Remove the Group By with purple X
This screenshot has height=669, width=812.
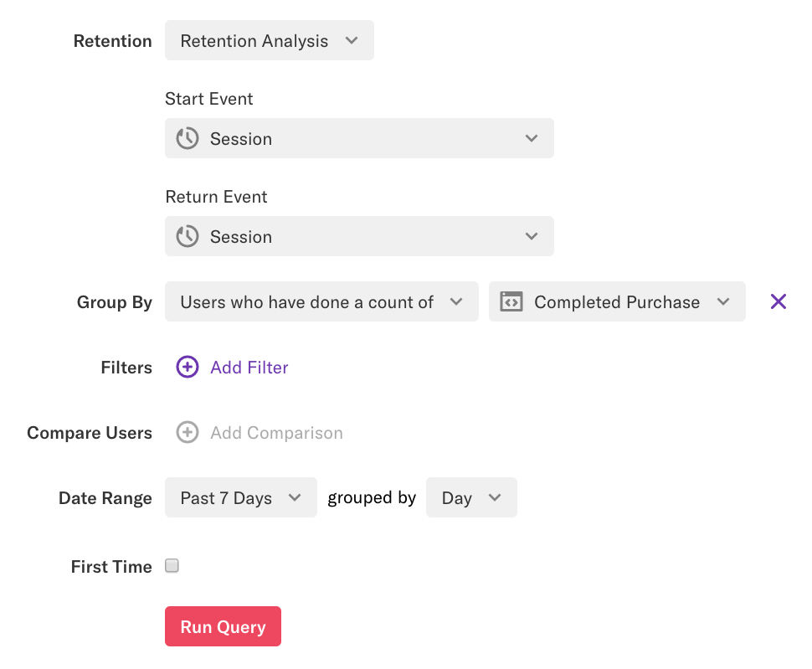click(779, 301)
